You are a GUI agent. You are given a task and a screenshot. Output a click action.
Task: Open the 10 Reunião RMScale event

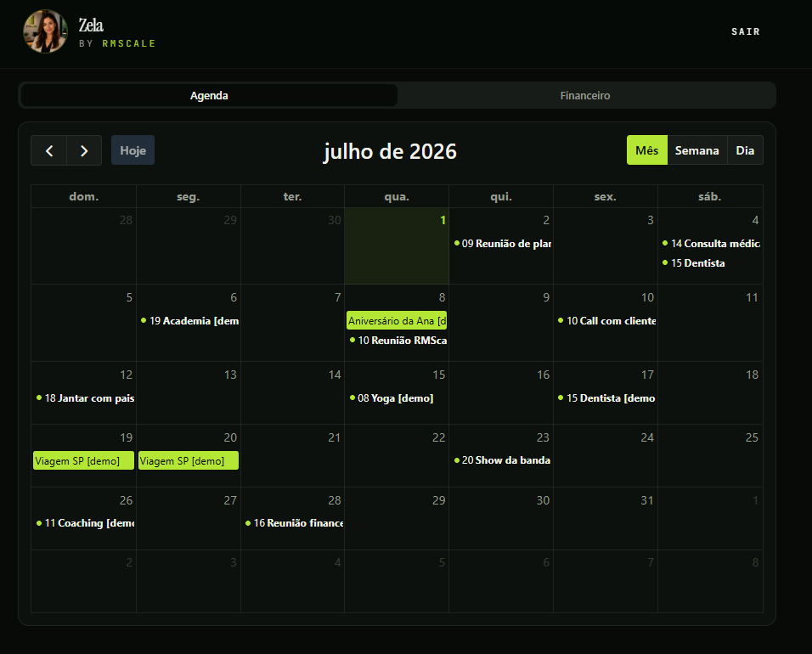coord(398,341)
